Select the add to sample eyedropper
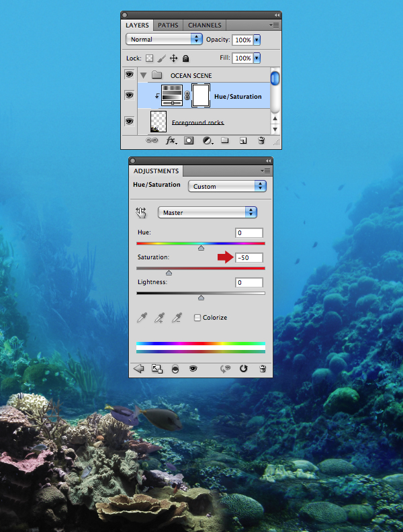Viewport: 403px width, 532px height. (159, 318)
